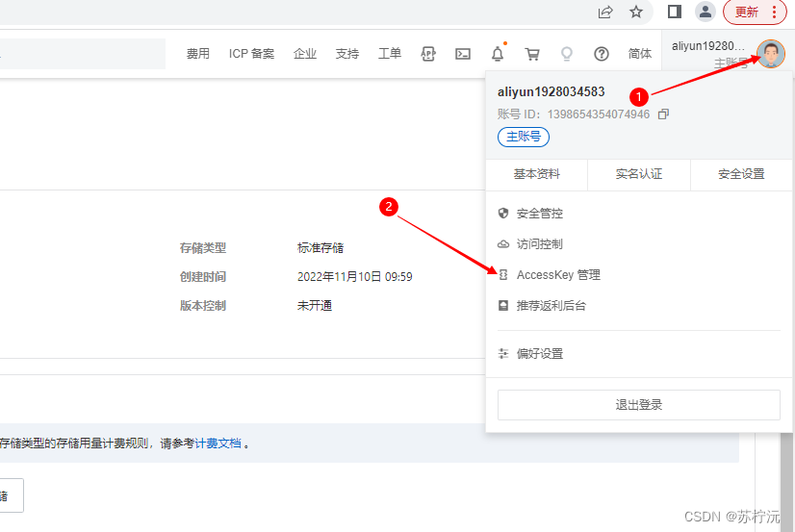Open the shopping cart icon

coord(532,54)
